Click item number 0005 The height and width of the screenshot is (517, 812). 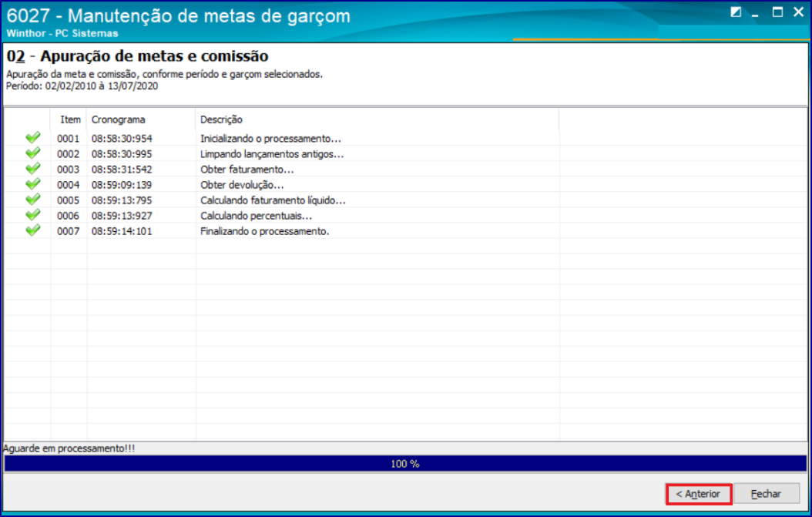69,200
